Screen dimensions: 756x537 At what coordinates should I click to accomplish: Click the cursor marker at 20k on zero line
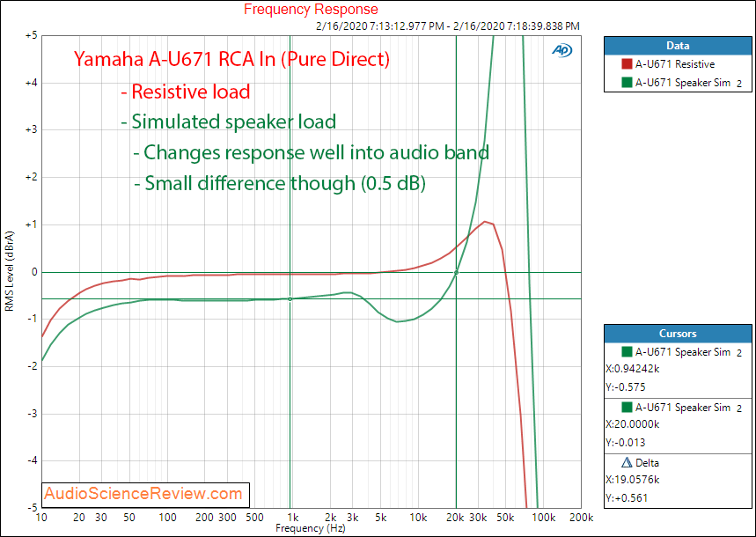point(456,273)
